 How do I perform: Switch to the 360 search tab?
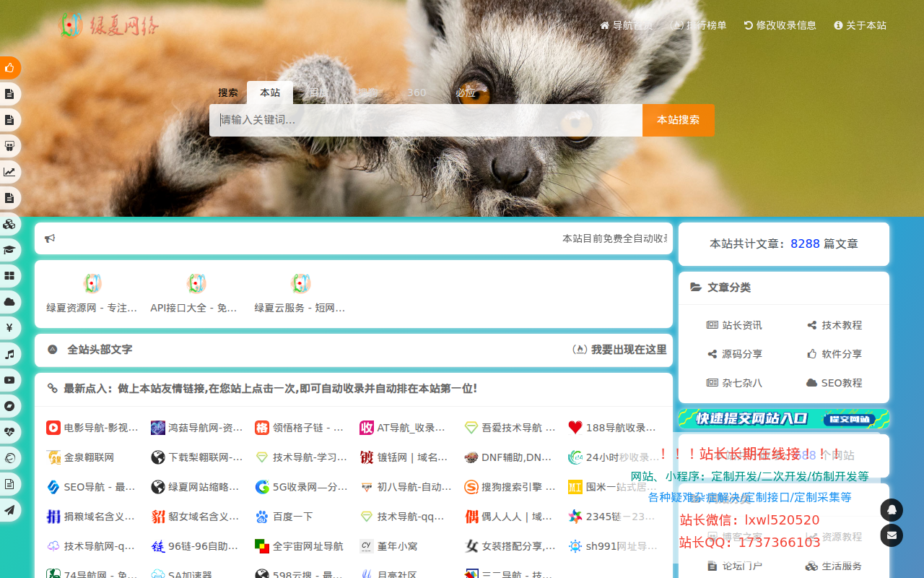[417, 92]
